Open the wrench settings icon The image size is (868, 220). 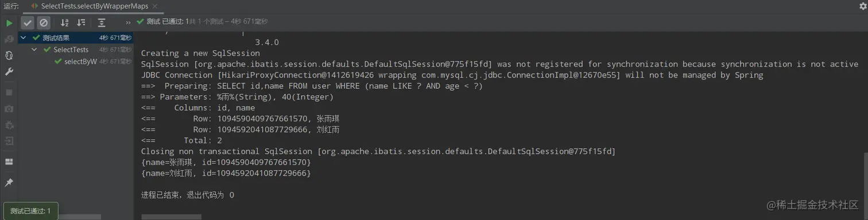coord(9,72)
